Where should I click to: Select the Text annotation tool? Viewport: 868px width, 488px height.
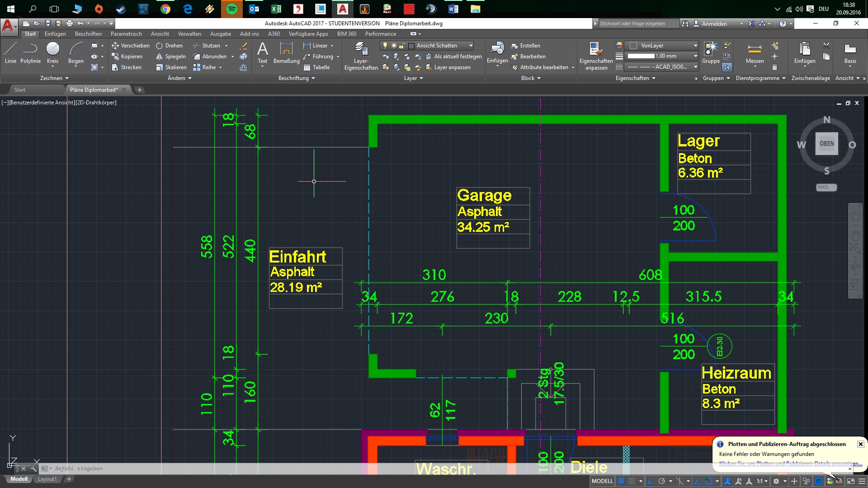(262, 53)
